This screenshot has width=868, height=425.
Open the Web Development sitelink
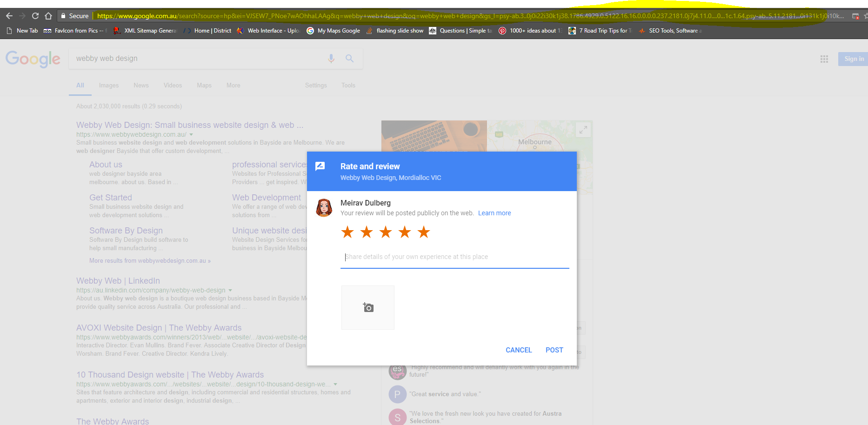pyautogui.click(x=267, y=198)
